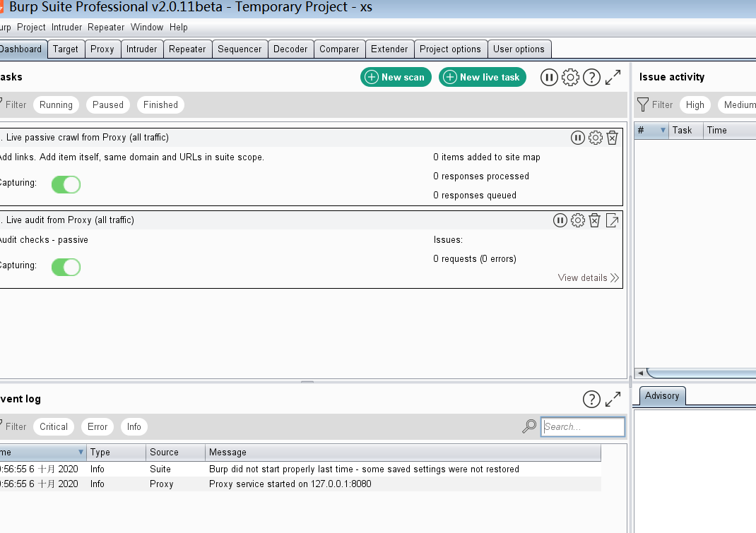Open the Project menu
This screenshot has height=533, width=756.
coord(31,27)
